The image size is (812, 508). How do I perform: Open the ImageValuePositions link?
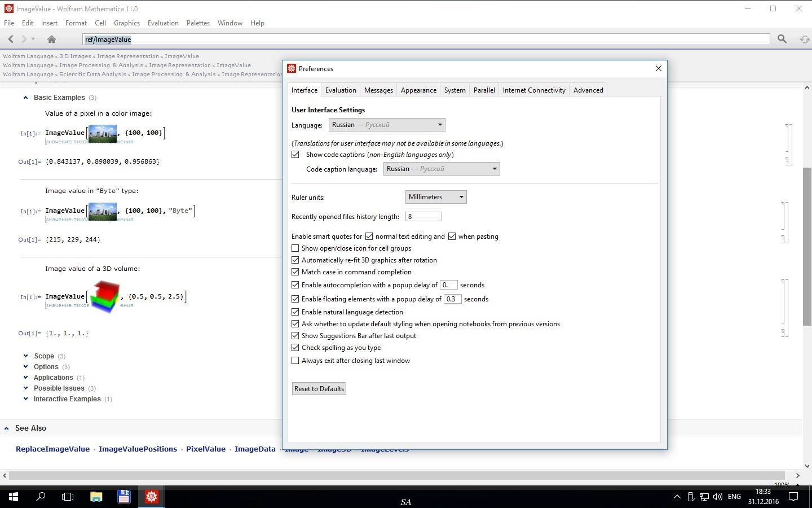(x=138, y=449)
